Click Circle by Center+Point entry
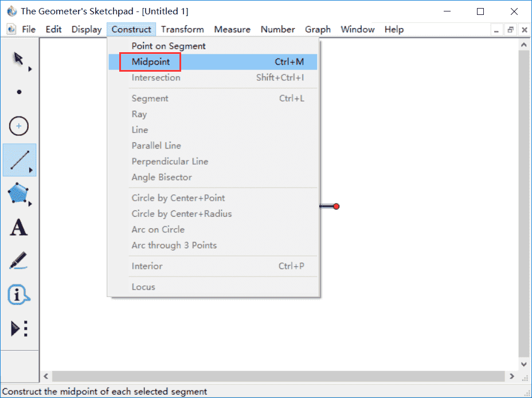 (x=213, y=198)
